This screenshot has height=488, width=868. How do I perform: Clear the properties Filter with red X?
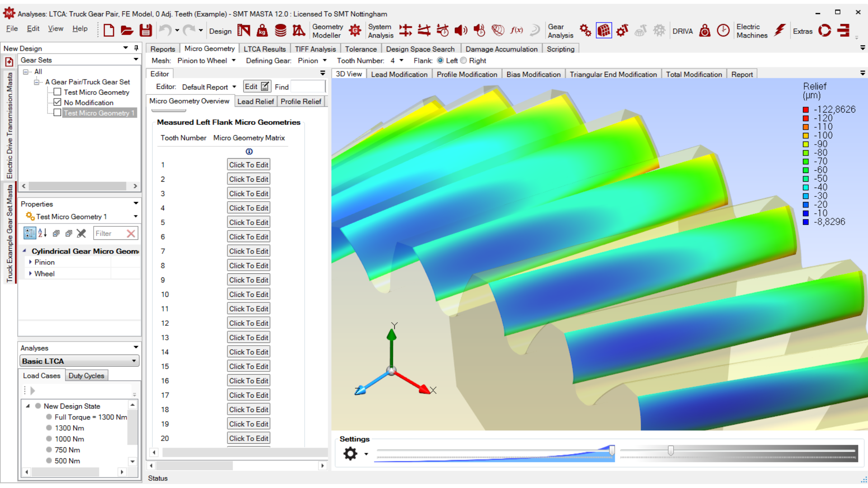tap(131, 233)
